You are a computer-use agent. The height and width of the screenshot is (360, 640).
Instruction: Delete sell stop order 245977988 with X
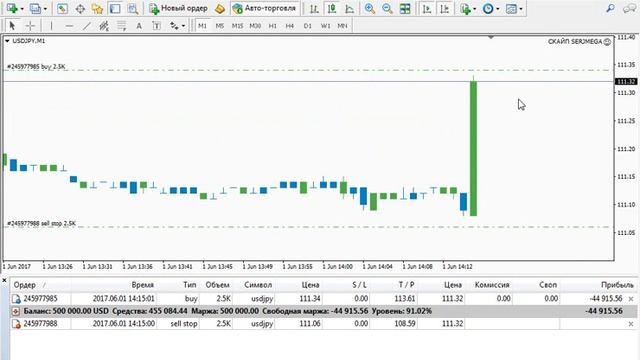[631, 324]
